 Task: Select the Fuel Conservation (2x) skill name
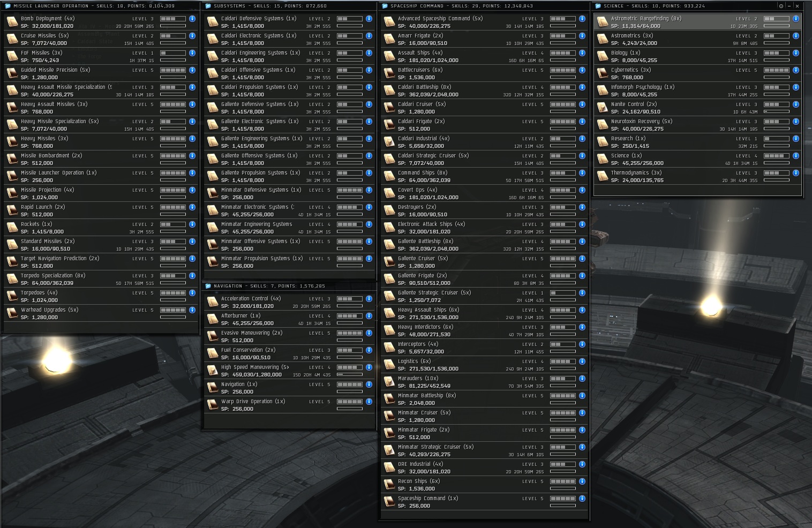point(249,350)
